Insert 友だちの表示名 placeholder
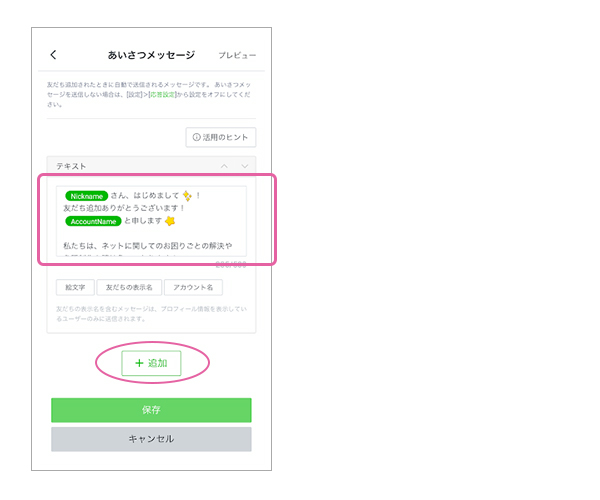The image size is (600, 500). pyautogui.click(x=129, y=287)
